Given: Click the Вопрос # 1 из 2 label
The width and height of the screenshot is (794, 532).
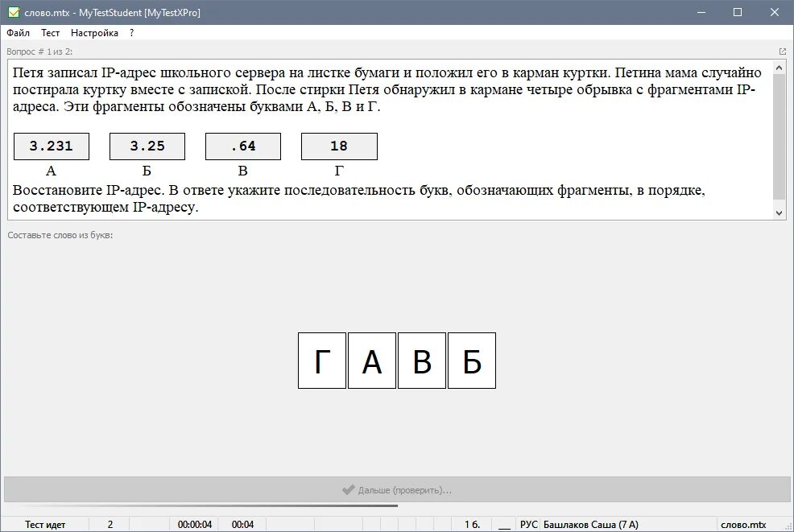Looking at the screenshot, I should point(39,52).
